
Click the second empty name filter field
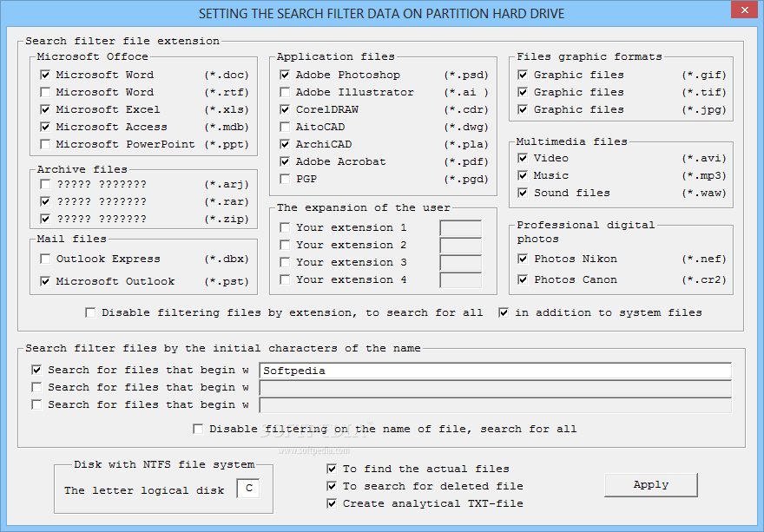(495, 388)
